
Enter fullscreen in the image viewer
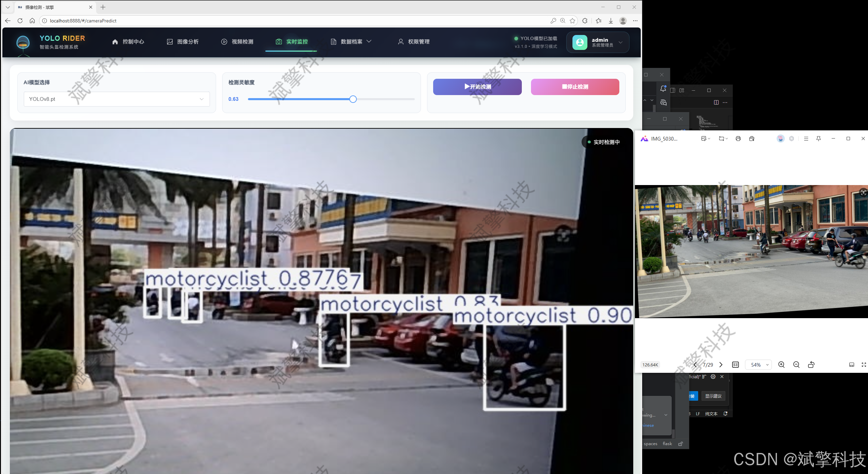864,365
